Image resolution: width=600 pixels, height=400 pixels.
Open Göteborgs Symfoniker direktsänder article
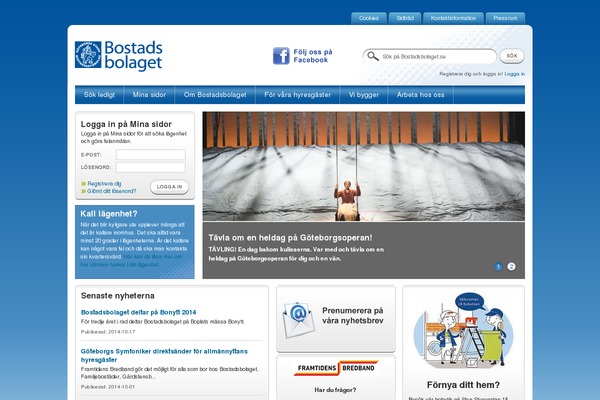tap(164, 356)
